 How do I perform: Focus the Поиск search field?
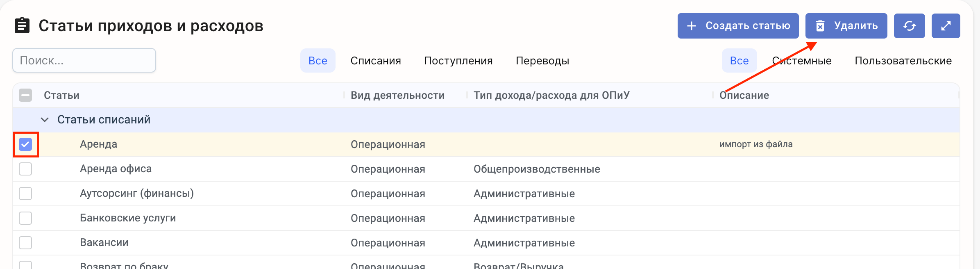(84, 61)
